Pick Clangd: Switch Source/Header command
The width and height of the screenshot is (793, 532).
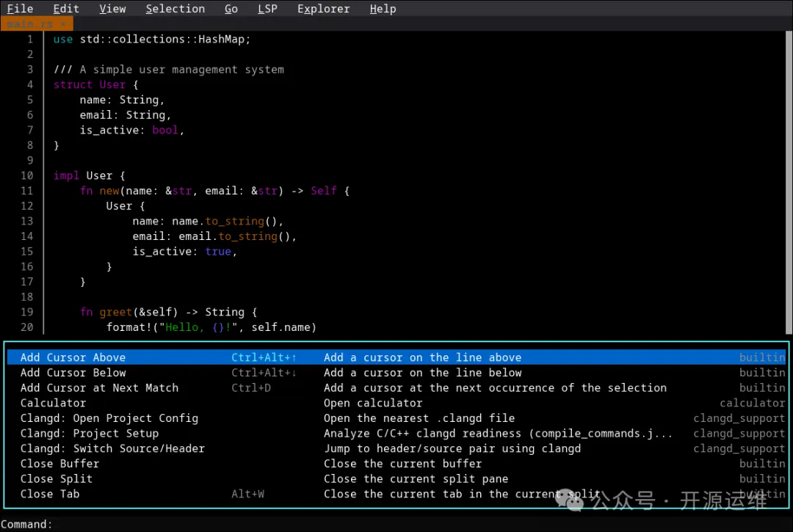(x=112, y=448)
